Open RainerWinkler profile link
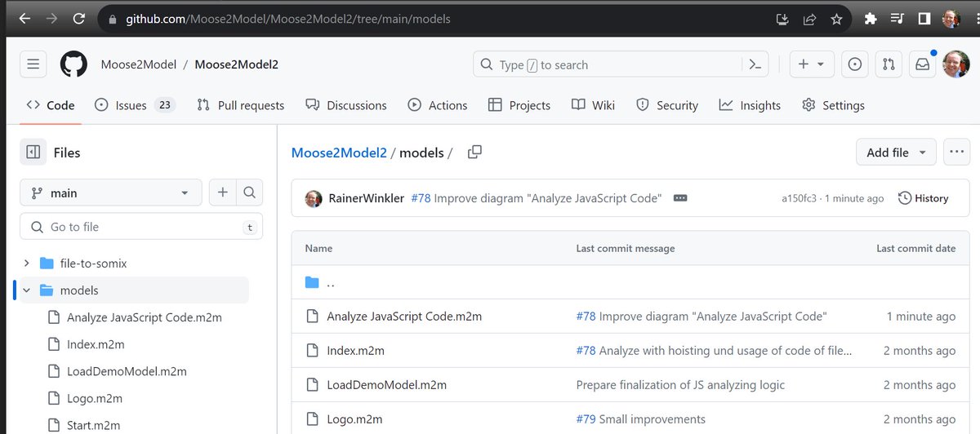The image size is (980, 434). click(x=366, y=198)
